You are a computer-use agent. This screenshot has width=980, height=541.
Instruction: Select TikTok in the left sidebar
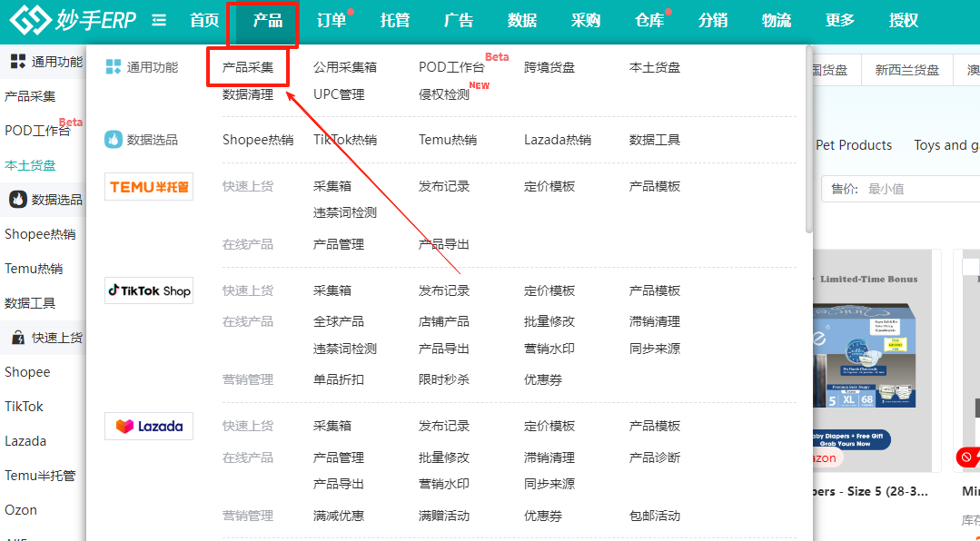coord(24,407)
